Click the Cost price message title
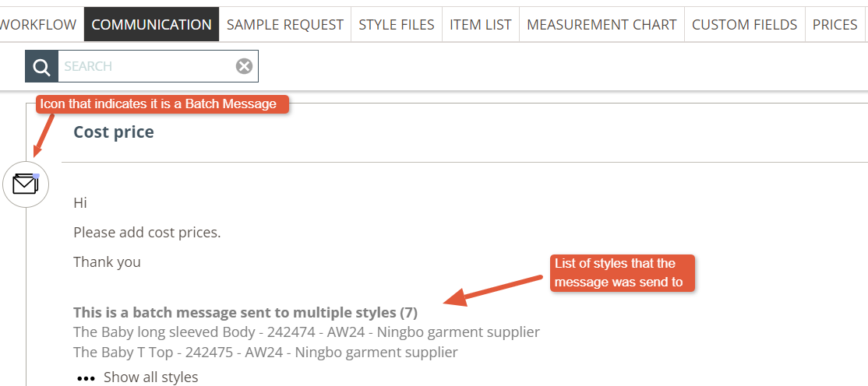 coord(114,132)
